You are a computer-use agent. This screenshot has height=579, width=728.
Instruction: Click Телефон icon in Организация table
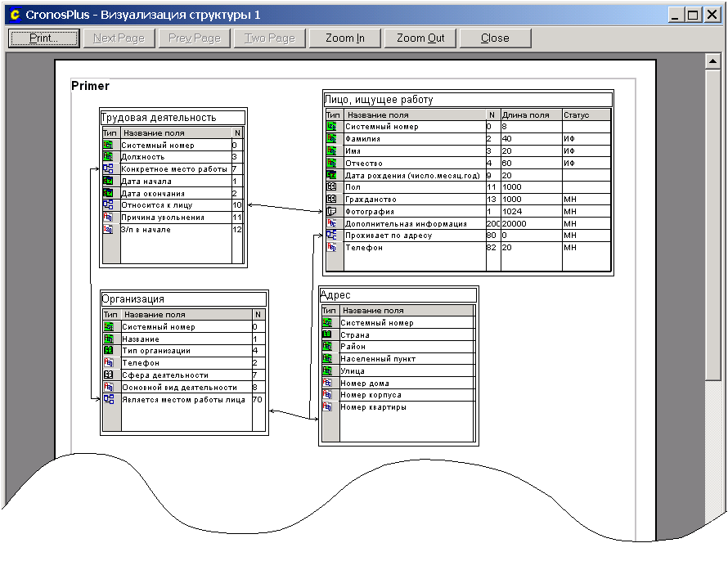109,362
